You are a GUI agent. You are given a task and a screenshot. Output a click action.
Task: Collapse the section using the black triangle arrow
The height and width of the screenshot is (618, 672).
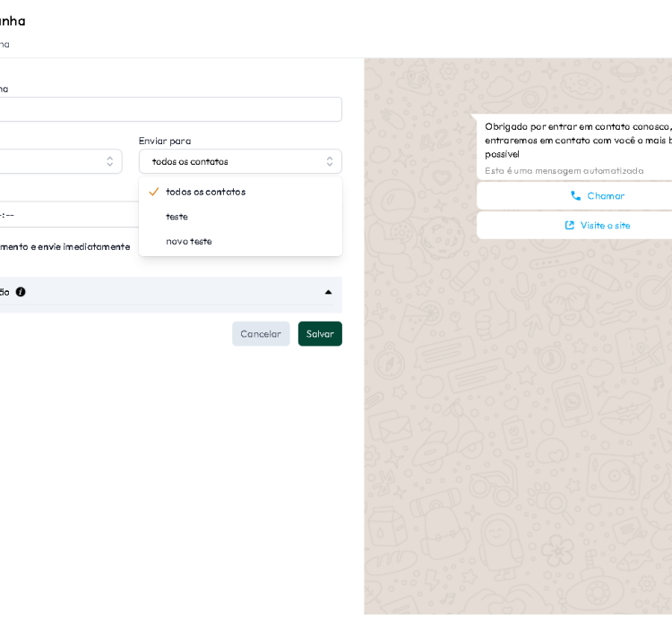328,292
